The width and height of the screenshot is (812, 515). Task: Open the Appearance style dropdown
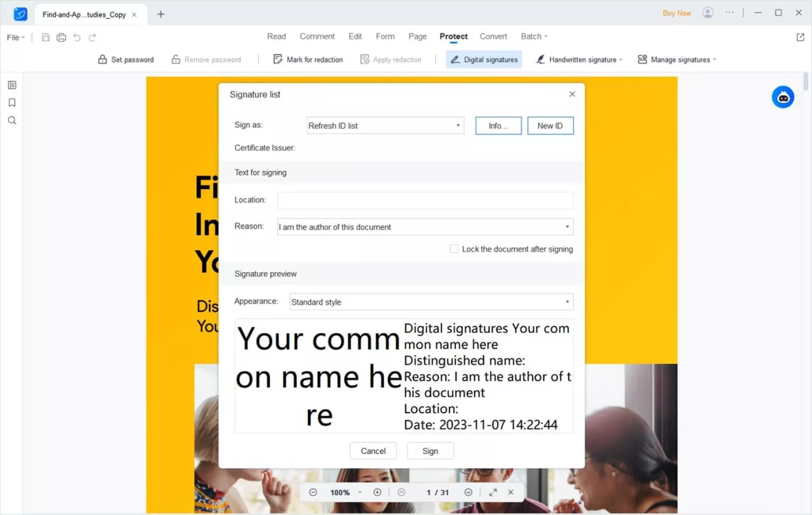pyautogui.click(x=566, y=301)
